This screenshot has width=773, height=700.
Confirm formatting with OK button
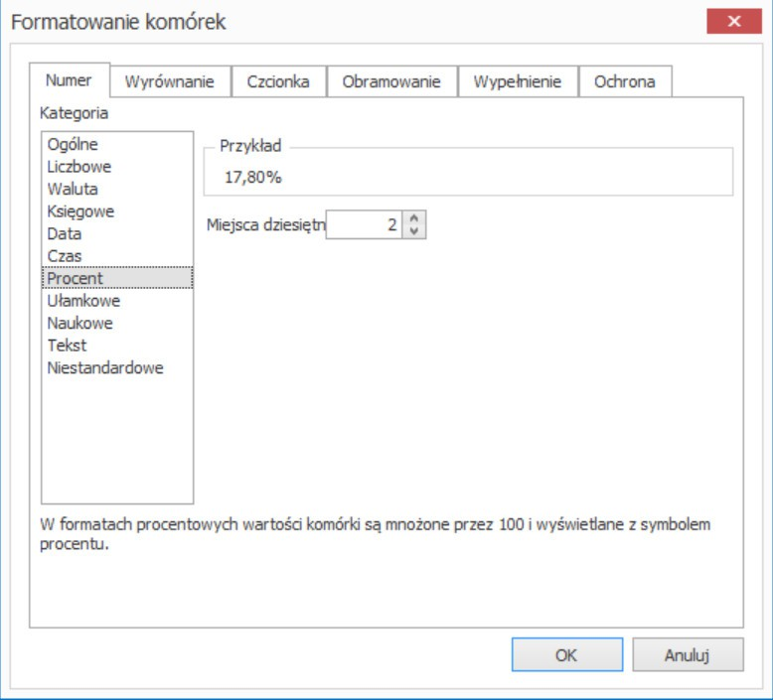tap(566, 655)
